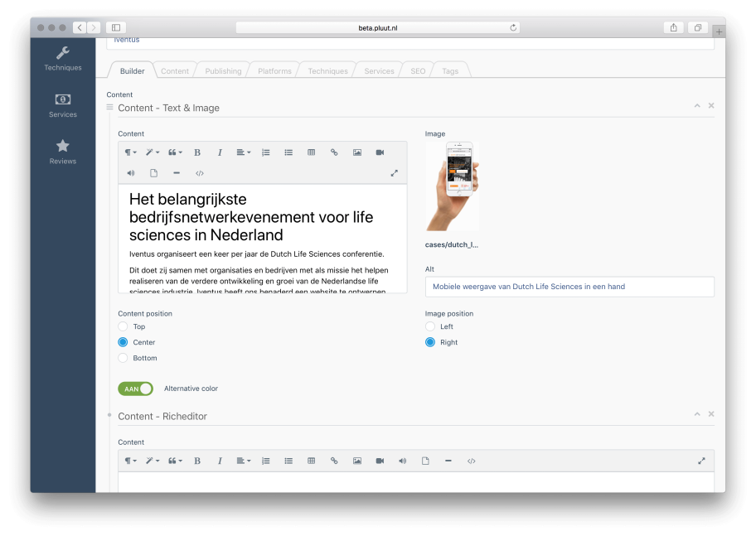The image size is (756, 536).
Task: Collapse the Content - Text & Image block
Action: (697, 105)
